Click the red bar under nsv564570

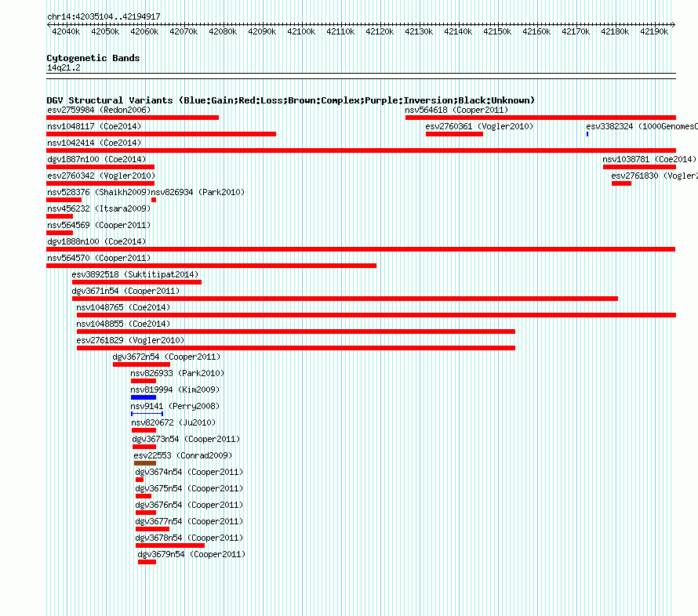(212, 266)
